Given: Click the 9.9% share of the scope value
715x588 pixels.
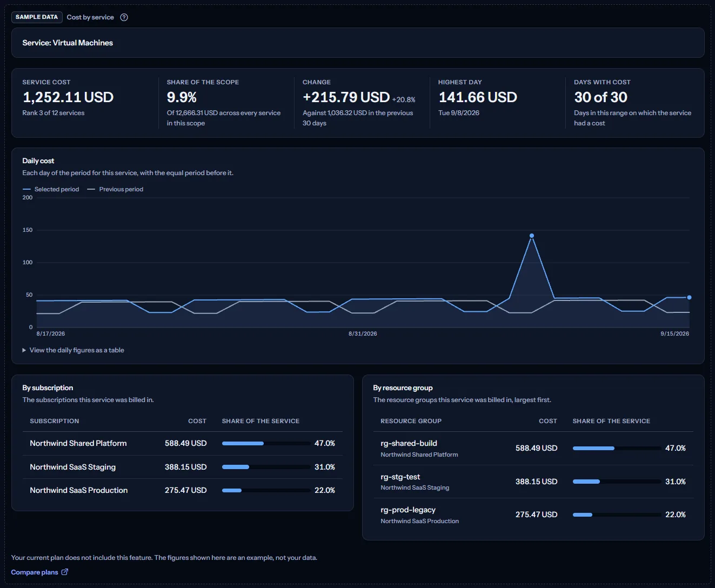Looking at the screenshot, I should pyautogui.click(x=182, y=97).
